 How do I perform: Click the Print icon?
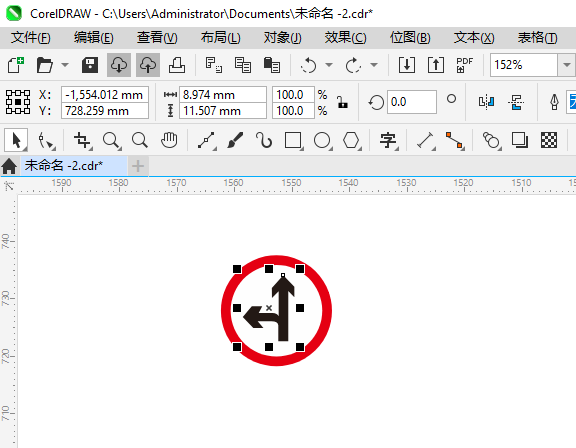pyautogui.click(x=177, y=65)
